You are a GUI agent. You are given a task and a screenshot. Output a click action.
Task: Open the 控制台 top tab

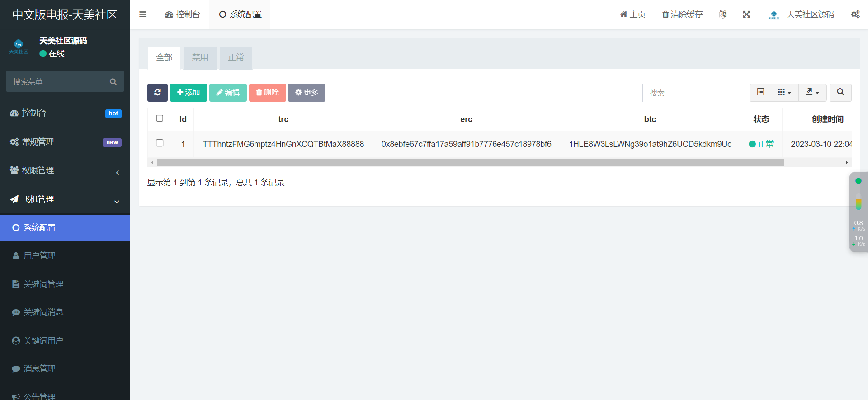point(183,14)
